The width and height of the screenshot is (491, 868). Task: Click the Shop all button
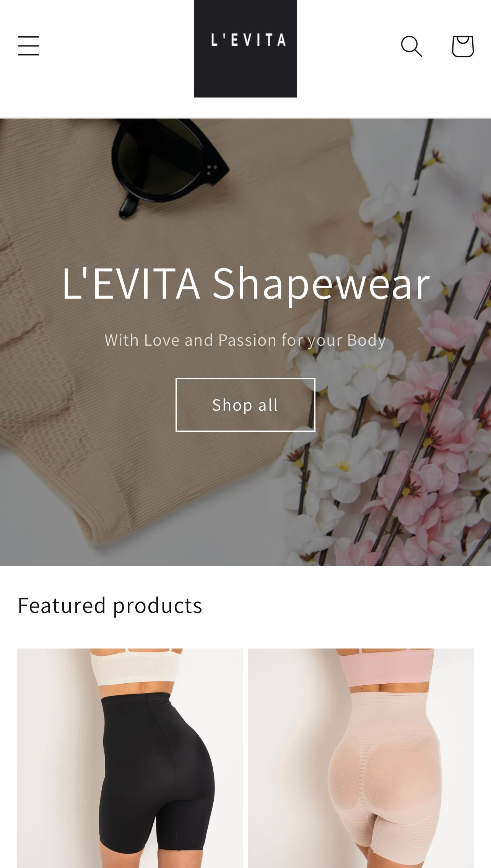[x=245, y=405]
